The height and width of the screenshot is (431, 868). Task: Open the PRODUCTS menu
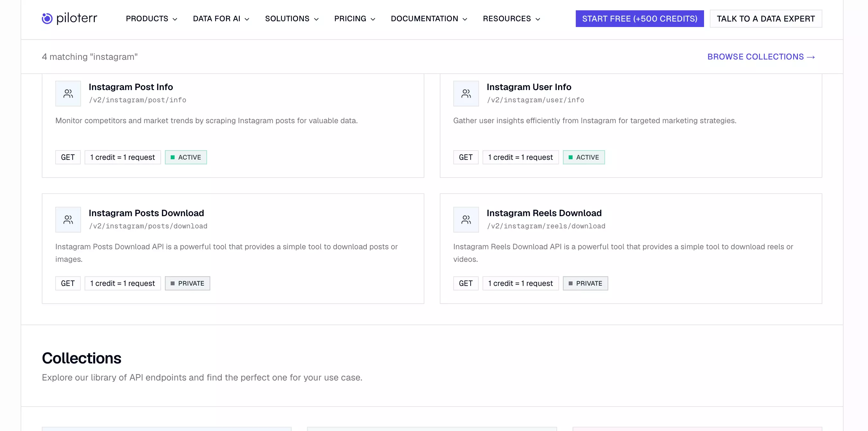152,19
